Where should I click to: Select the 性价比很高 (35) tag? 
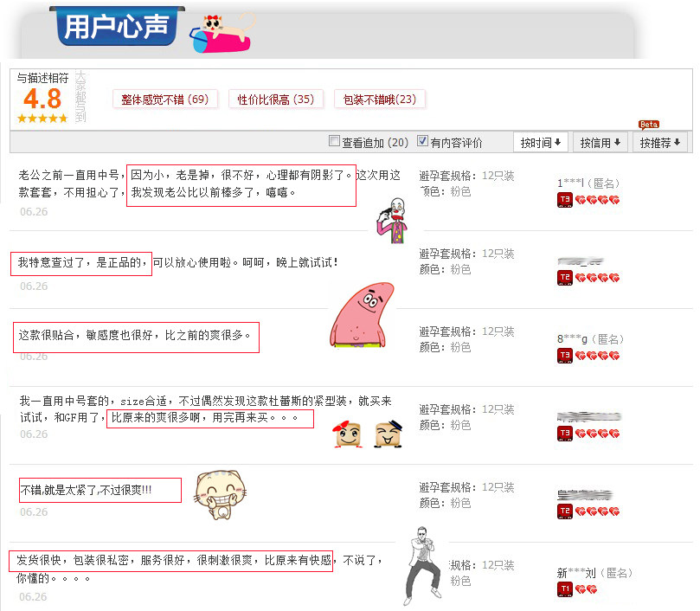(275, 100)
